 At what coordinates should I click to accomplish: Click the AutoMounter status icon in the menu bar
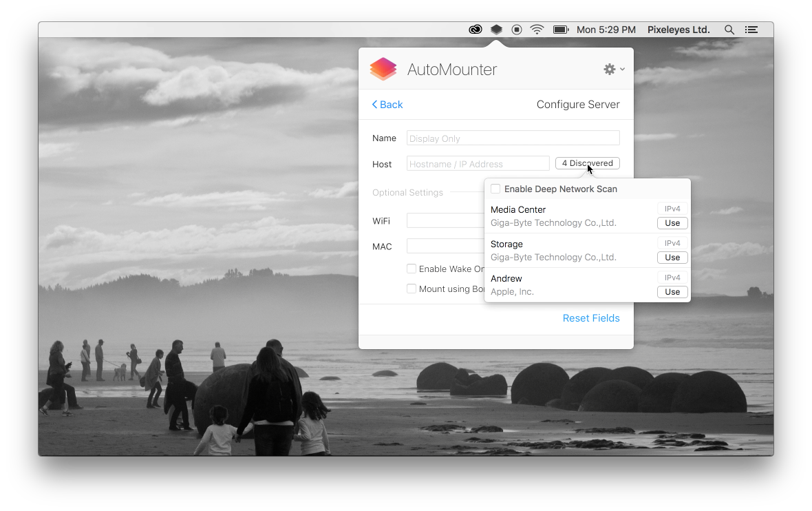[x=496, y=29]
